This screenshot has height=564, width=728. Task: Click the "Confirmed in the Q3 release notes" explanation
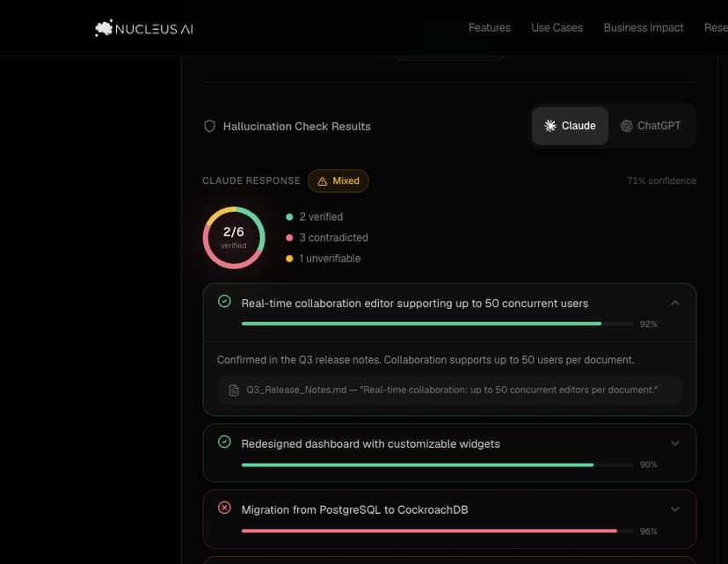[426, 360]
